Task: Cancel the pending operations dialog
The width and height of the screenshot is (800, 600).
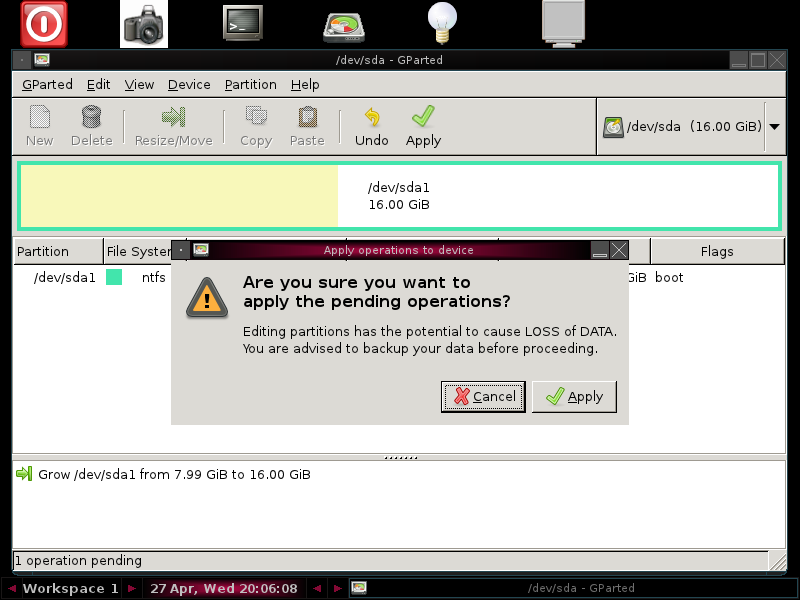Action: (483, 396)
